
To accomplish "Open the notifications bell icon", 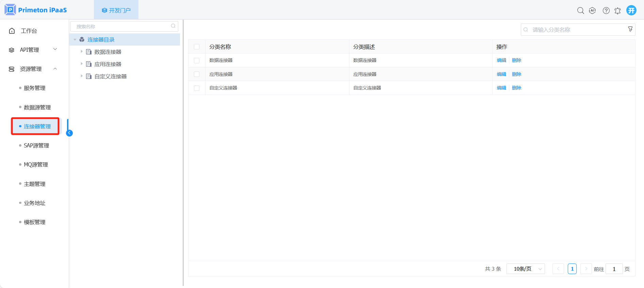I will (x=617, y=11).
